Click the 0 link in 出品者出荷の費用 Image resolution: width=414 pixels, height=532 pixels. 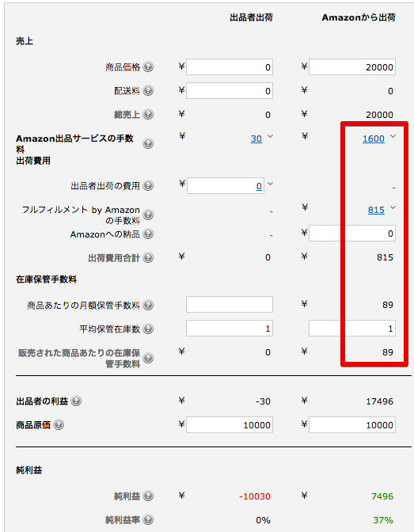pyautogui.click(x=260, y=186)
